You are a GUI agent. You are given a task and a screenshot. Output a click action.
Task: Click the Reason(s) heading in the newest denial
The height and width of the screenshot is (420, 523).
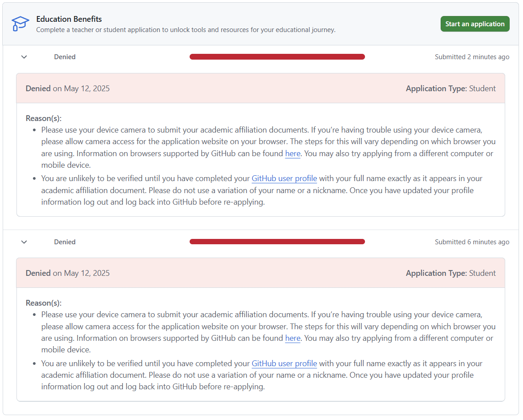coord(44,118)
